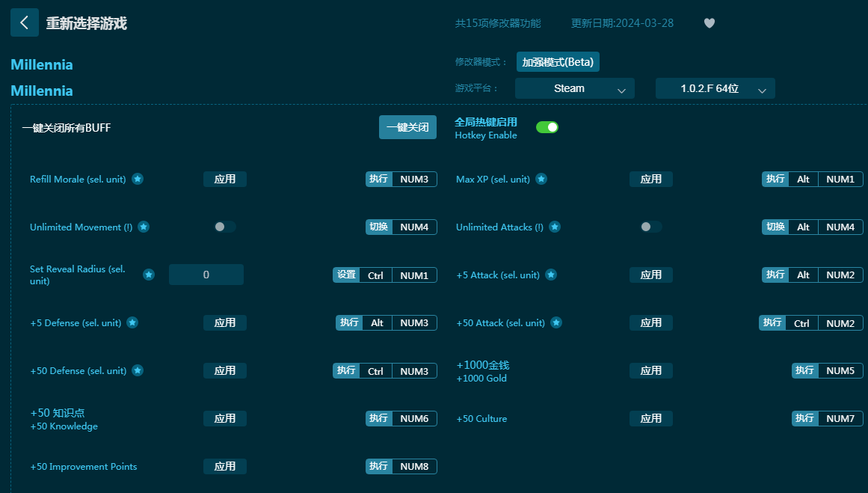
Task: Star the Unlimited Movement cheat
Action: (x=144, y=227)
